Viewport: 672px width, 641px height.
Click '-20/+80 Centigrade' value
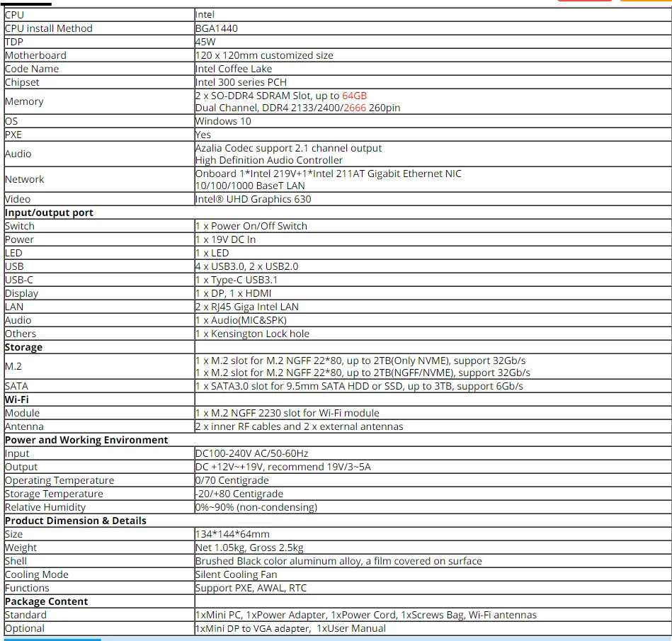(x=239, y=494)
